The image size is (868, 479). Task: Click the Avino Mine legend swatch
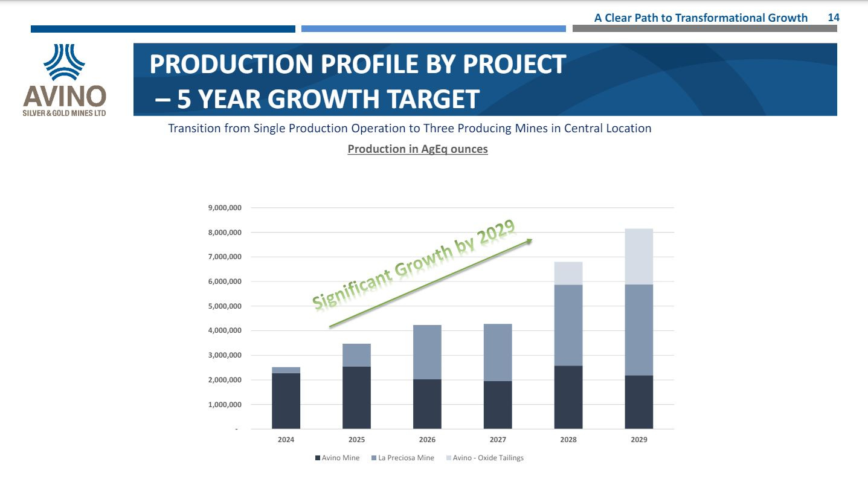tap(318, 458)
